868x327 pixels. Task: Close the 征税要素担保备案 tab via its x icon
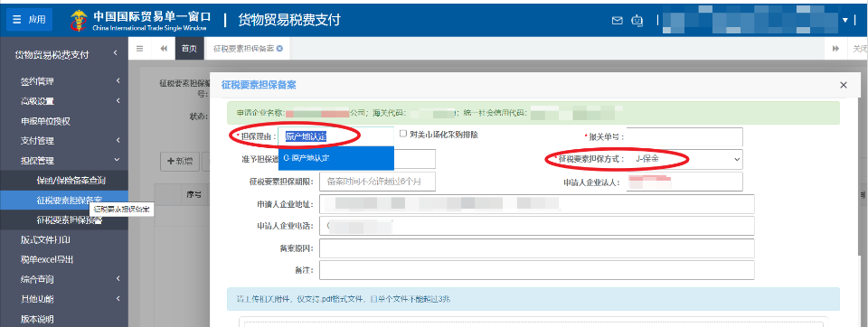pos(279,49)
